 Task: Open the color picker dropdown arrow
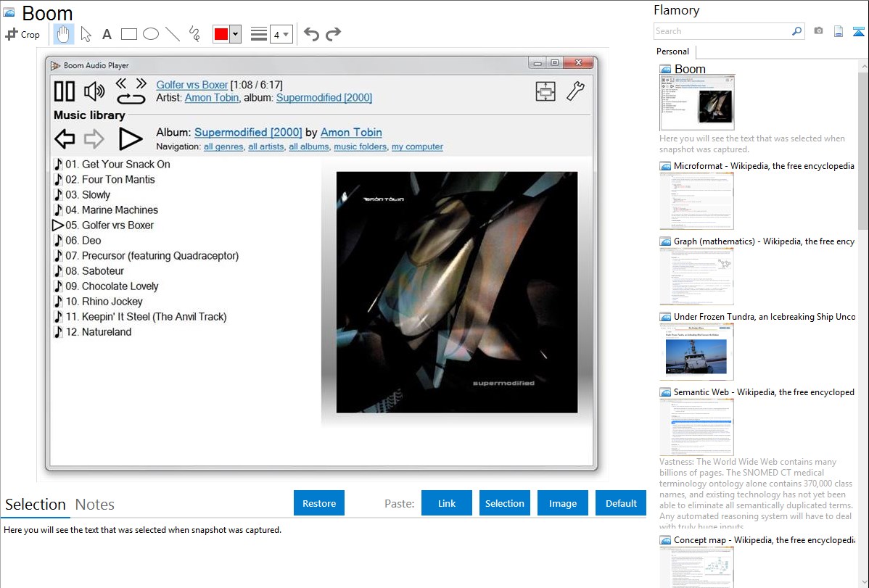[236, 34]
